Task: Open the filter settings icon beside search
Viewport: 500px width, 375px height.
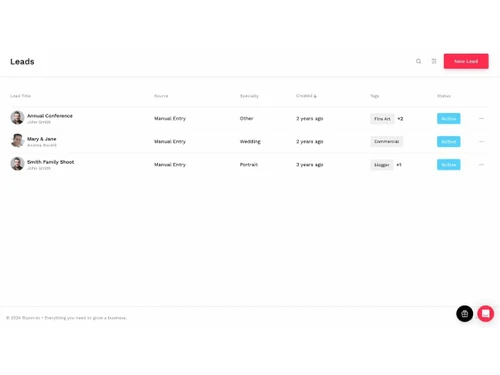Action: coord(434,61)
